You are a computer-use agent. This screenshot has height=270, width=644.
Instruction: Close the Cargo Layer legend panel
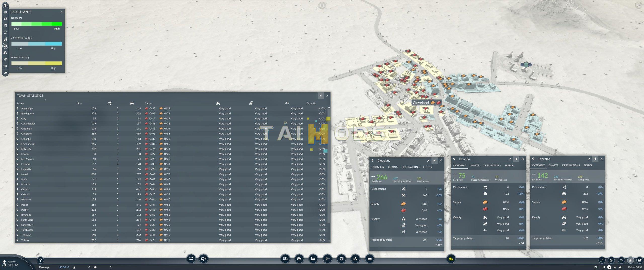point(61,12)
